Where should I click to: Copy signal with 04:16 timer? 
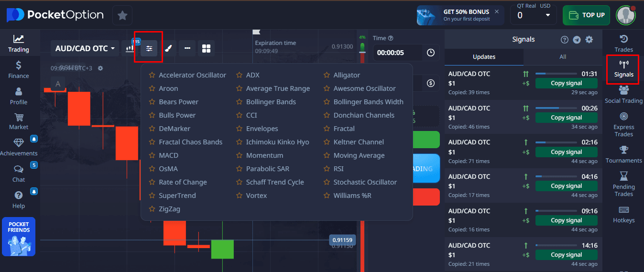pos(567,186)
